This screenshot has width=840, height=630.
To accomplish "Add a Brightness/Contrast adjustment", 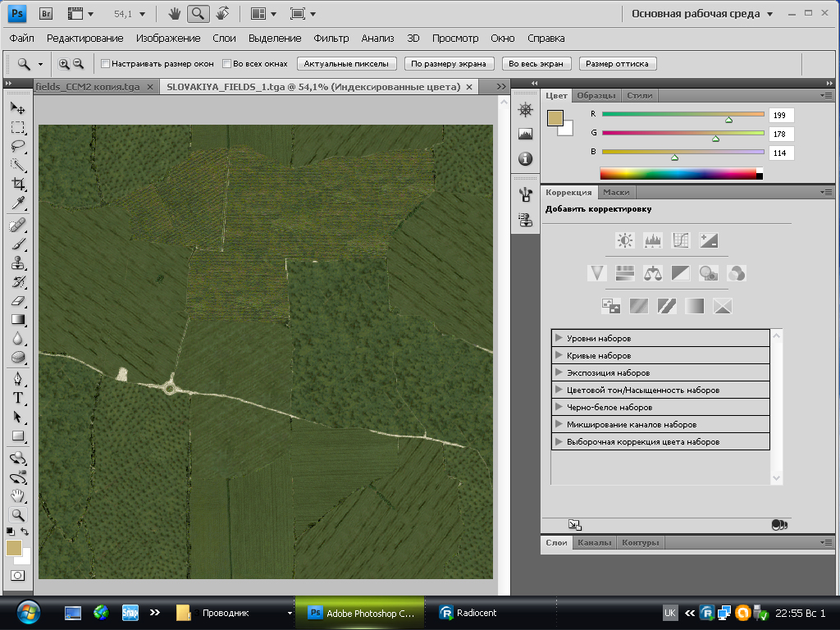I will point(625,240).
